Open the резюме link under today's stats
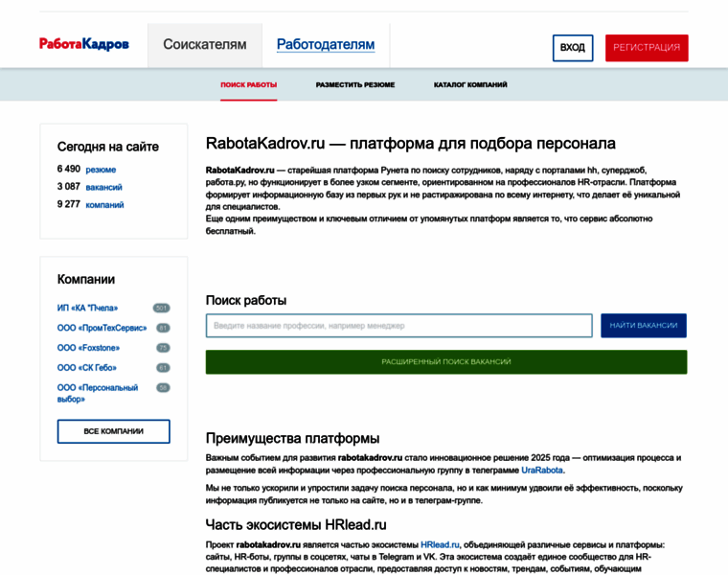The image size is (728, 575). [101, 170]
